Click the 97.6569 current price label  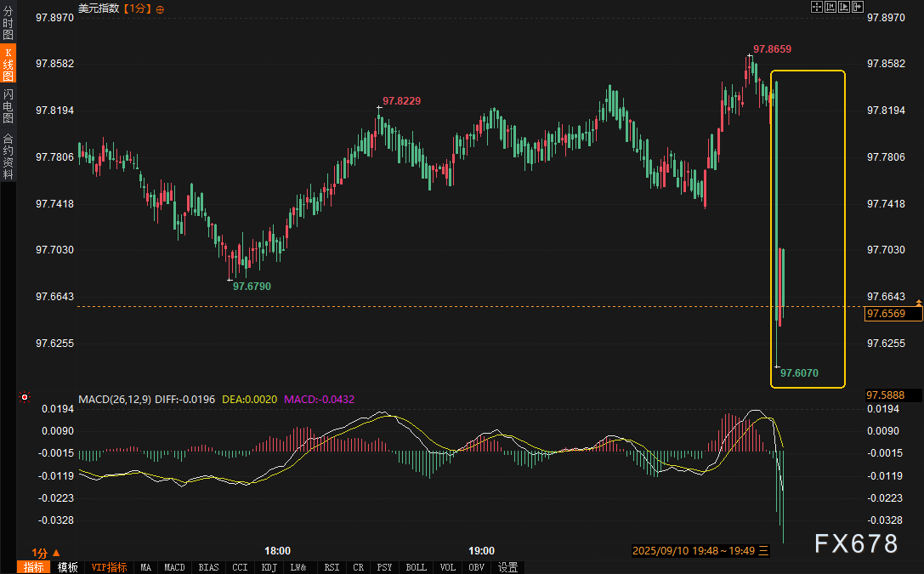[884, 314]
